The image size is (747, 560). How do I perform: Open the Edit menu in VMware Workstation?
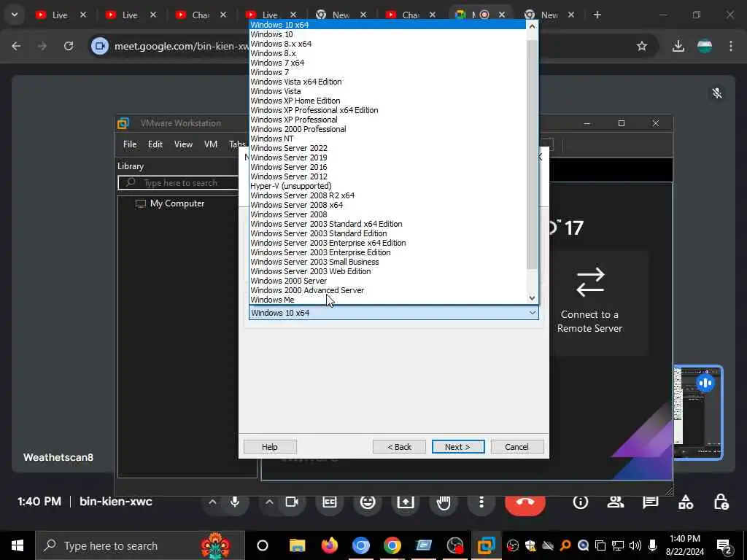[x=155, y=144]
